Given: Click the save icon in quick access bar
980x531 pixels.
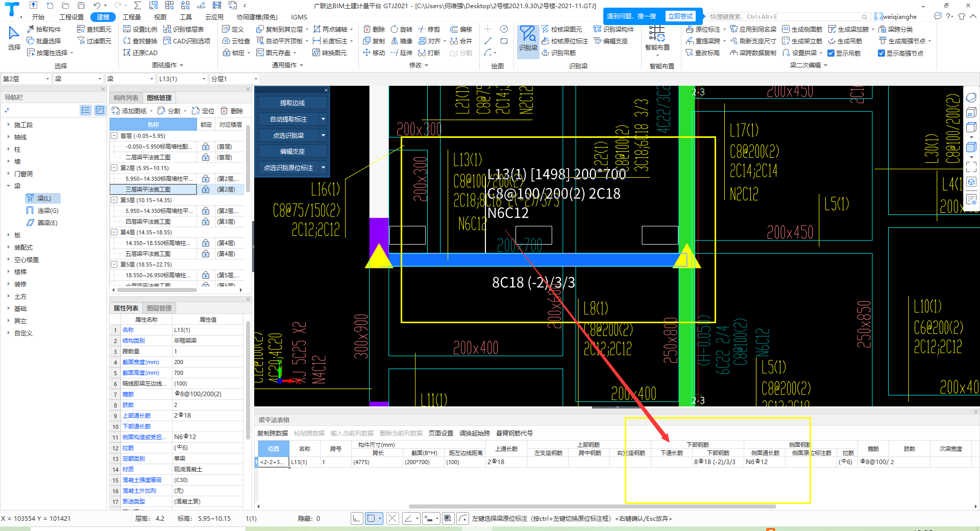Looking at the screenshot, I should pos(81,6).
